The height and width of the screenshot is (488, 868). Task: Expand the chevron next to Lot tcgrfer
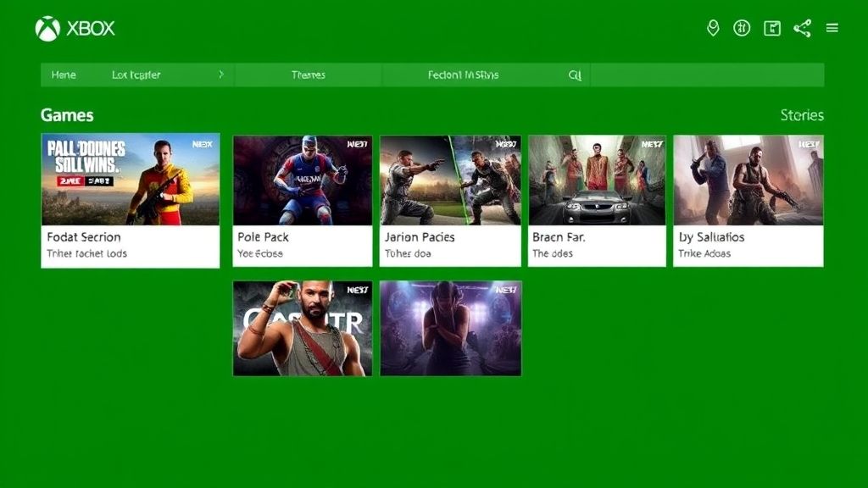coord(223,75)
